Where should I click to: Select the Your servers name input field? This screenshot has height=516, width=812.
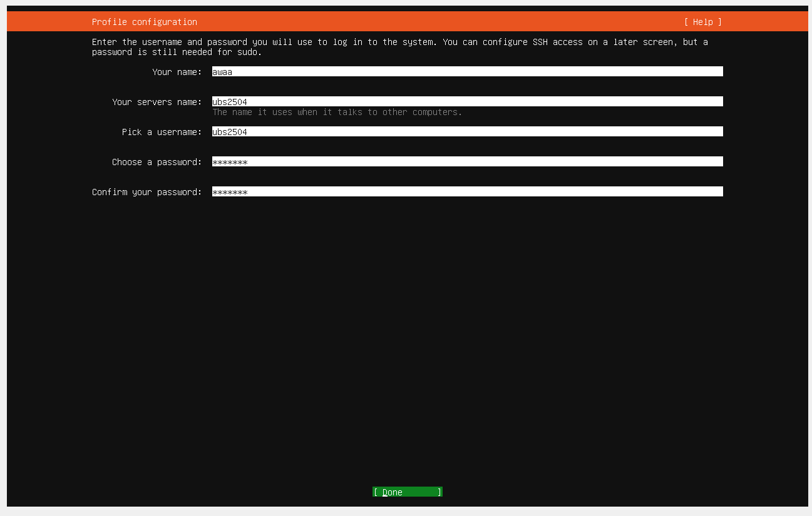click(467, 102)
